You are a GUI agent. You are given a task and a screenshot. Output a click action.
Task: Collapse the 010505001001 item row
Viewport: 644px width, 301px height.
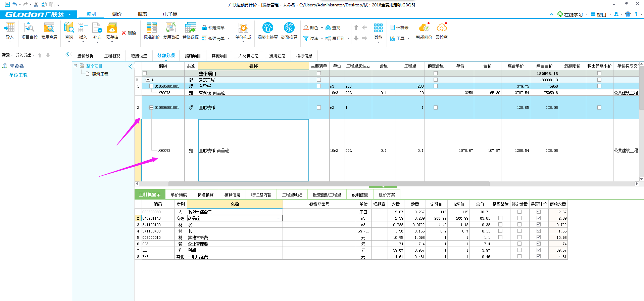click(151, 86)
